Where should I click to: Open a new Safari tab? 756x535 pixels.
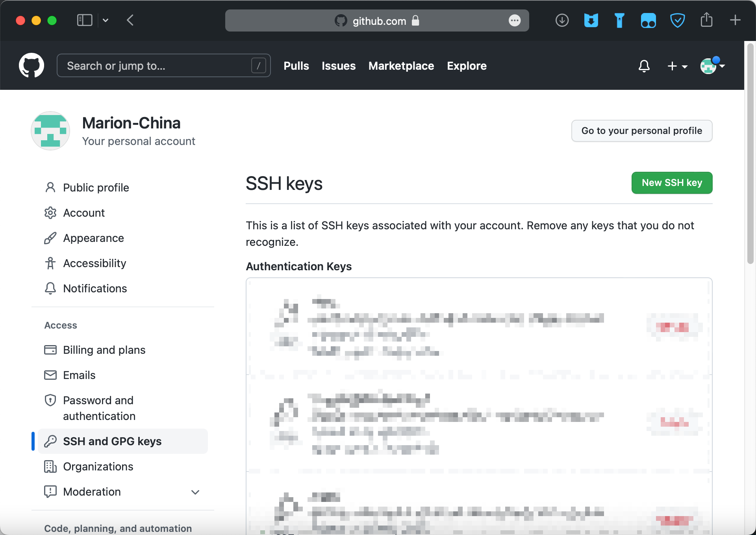point(735,20)
